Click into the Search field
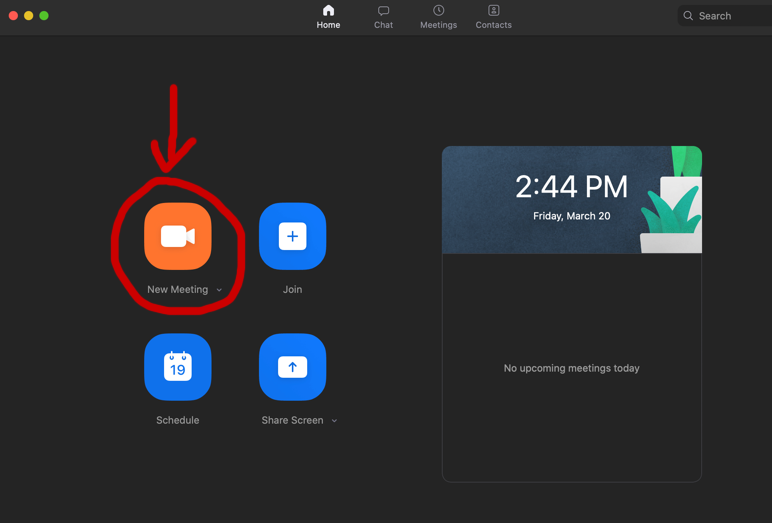The image size is (772, 523). (725, 16)
